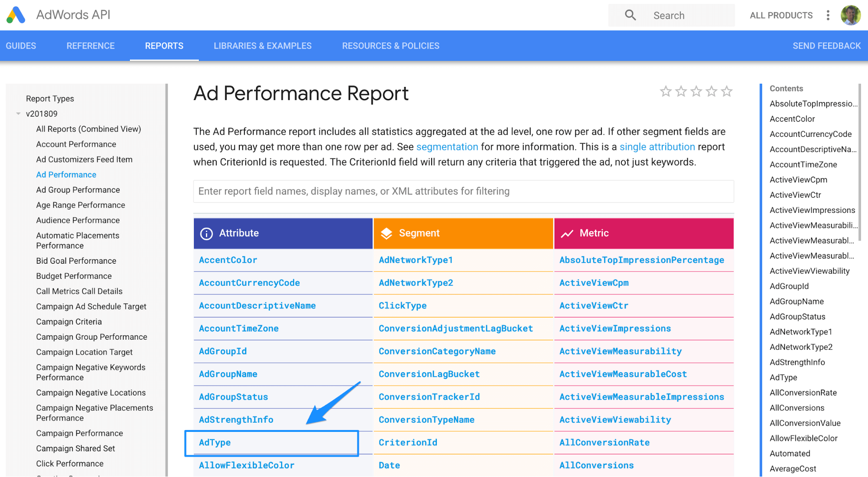Open Budget Performance report

[74, 276]
